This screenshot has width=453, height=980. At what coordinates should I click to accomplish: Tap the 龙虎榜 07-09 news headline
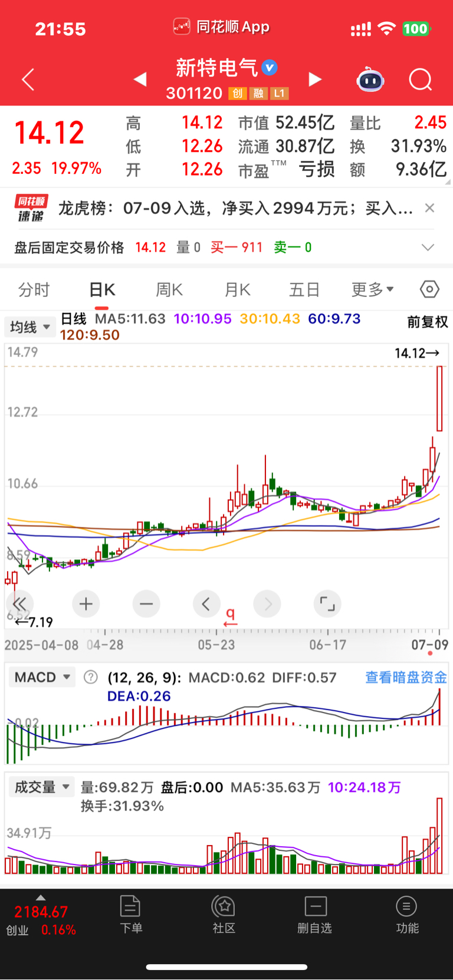pyautogui.click(x=235, y=208)
